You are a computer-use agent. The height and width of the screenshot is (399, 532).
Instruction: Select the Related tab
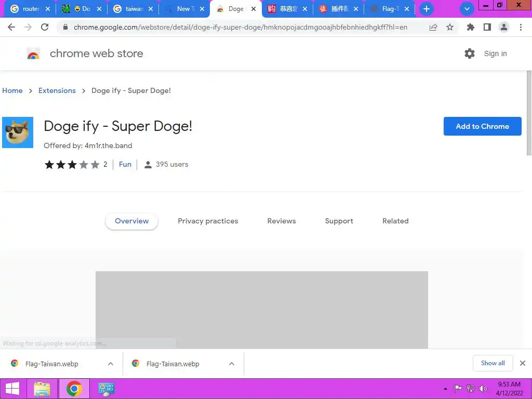395,221
